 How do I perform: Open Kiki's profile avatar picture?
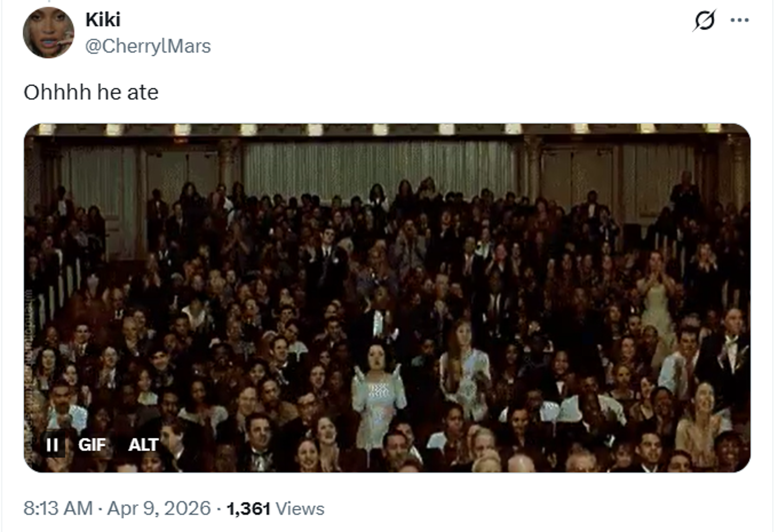tap(48, 33)
